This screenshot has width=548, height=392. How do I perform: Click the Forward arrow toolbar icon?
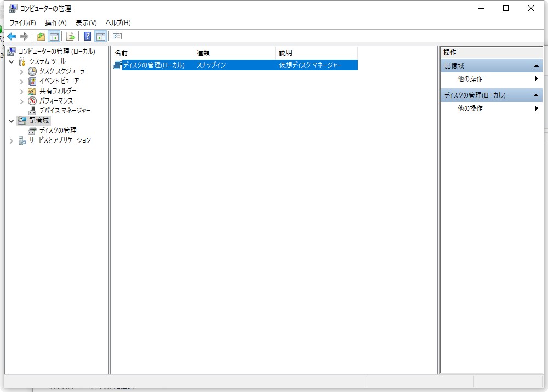click(x=24, y=36)
